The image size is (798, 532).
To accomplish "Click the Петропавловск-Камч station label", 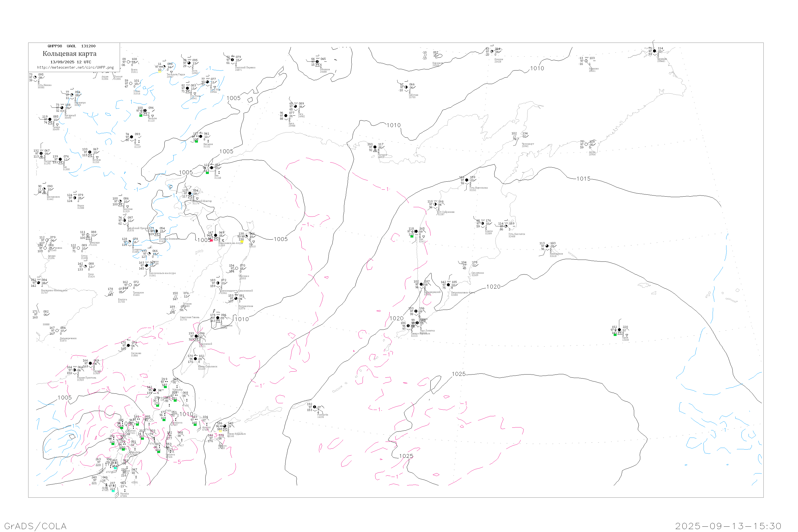I will pos(463,293).
